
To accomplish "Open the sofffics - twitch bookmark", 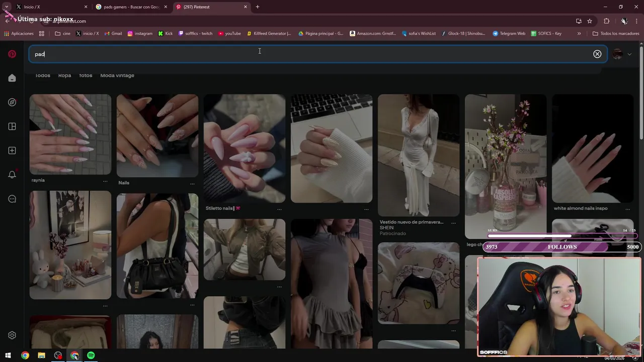I will [195, 34].
